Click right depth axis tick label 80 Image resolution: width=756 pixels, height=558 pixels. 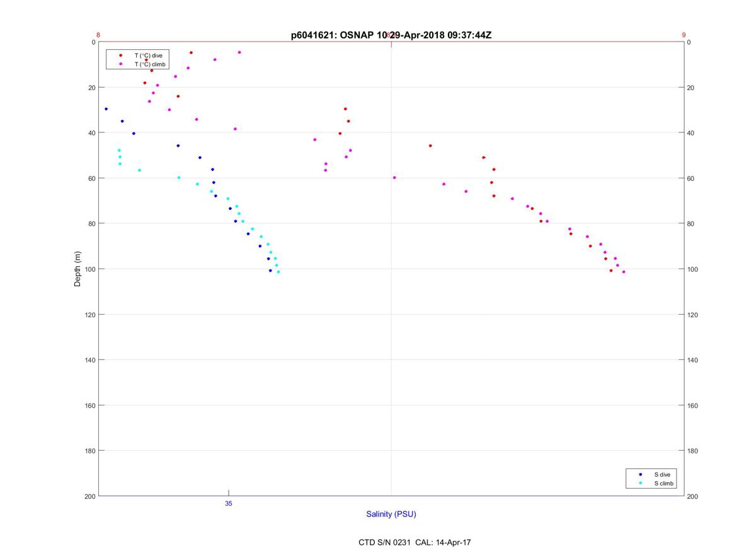click(x=691, y=224)
